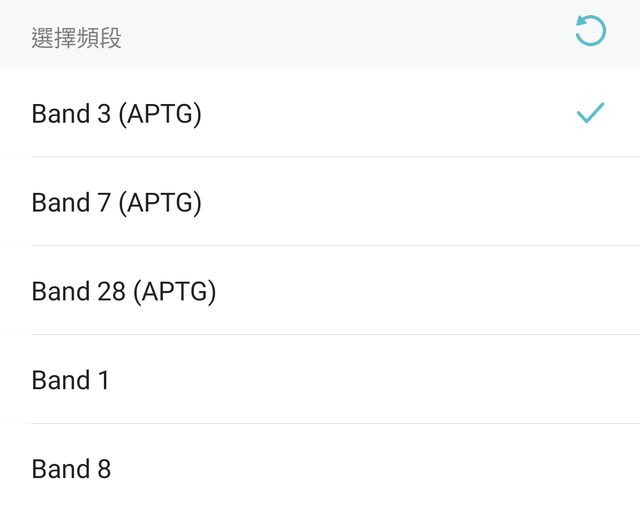Uncheck the currently selected Band 3 checkmark
Viewport: 640px width, 509px height.
pyautogui.click(x=590, y=113)
